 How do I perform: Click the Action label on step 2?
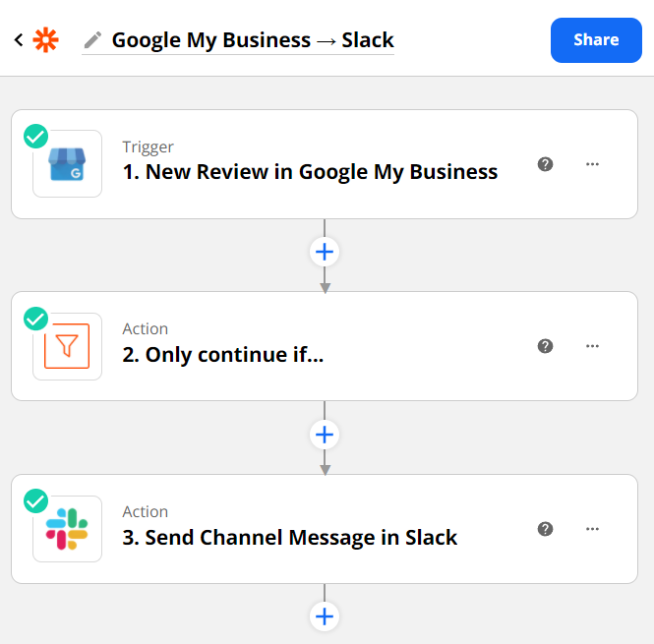point(146,329)
